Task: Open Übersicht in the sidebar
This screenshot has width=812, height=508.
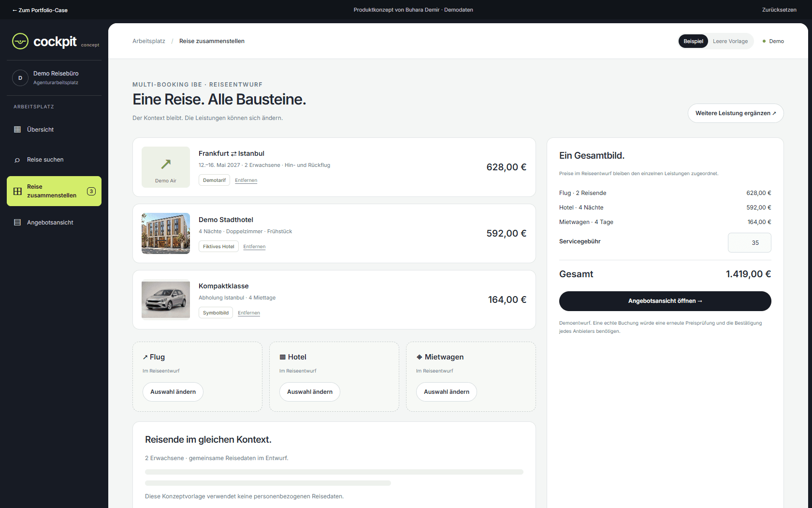Action: [54, 130]
